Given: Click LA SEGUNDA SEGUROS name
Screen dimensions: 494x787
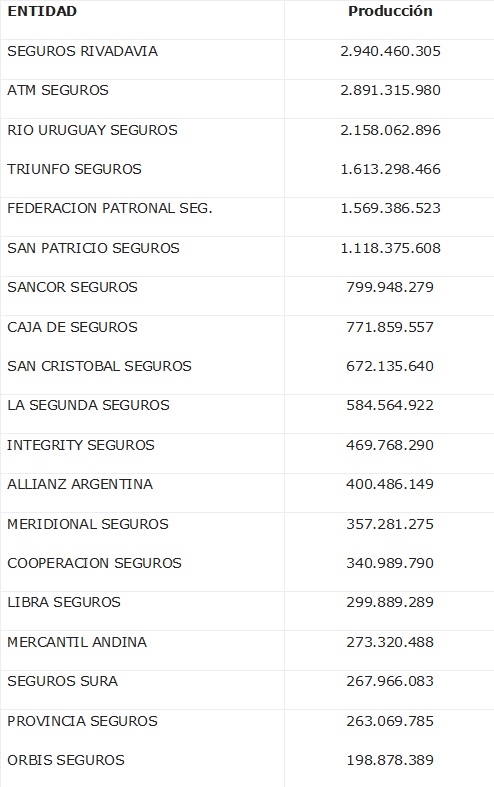Looking at the screenshot, I should [88, 405].
